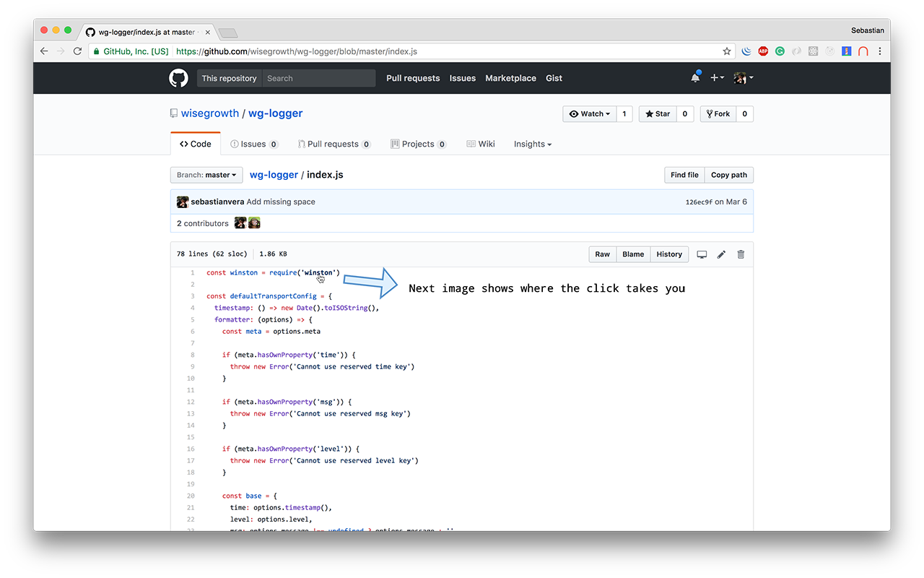The width and height of the screenshot is (924, 578).
Task: Open file in GitHub Desktop icon
Action: pos(702,254)
